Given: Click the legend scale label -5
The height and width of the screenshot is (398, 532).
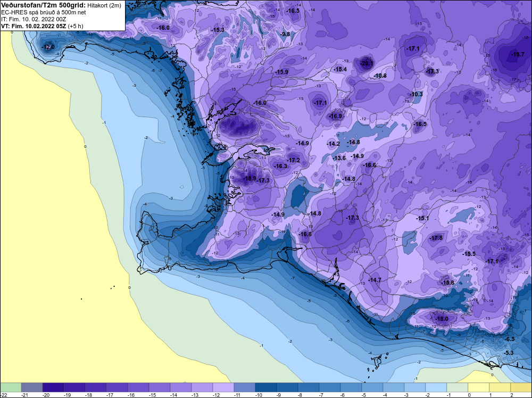Looking at the screenshot, I should pos(363,395).
